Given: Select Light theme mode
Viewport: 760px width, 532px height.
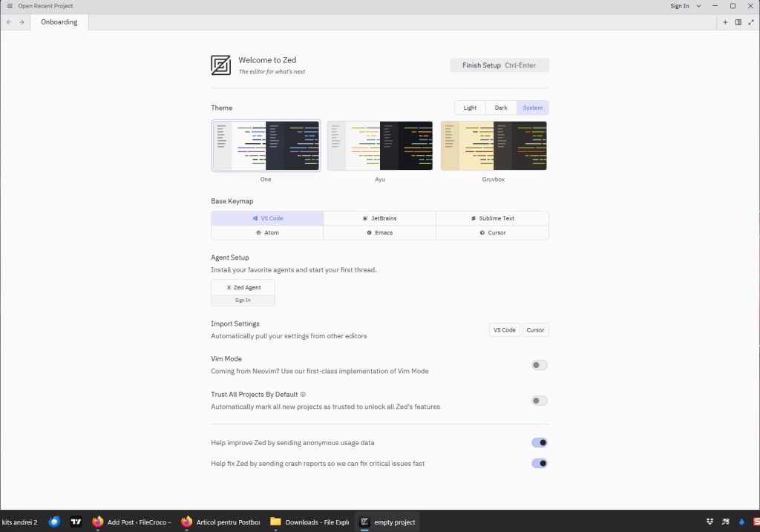Looking at the screenshot, I should pos(470,108).
